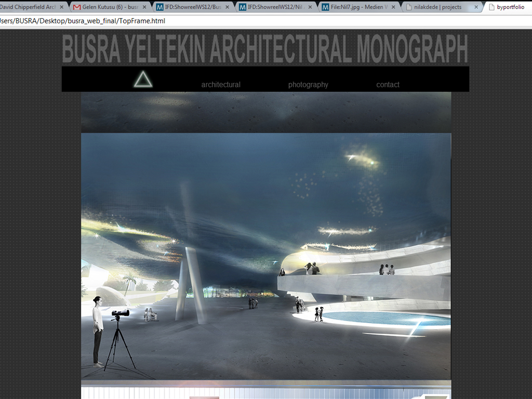This screenshot has height=399, width=532.
Task: Click the glowing triangle home logo
Action: coord(143,79)
